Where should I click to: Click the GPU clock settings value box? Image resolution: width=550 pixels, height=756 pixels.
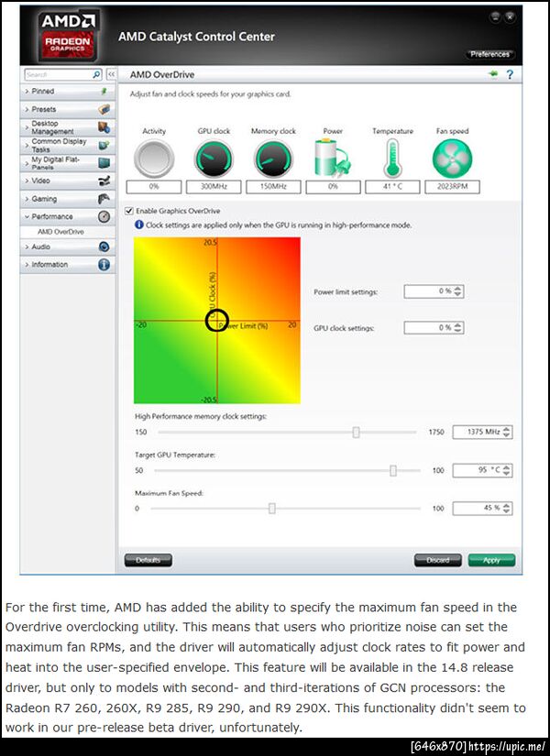click(434, 328)
